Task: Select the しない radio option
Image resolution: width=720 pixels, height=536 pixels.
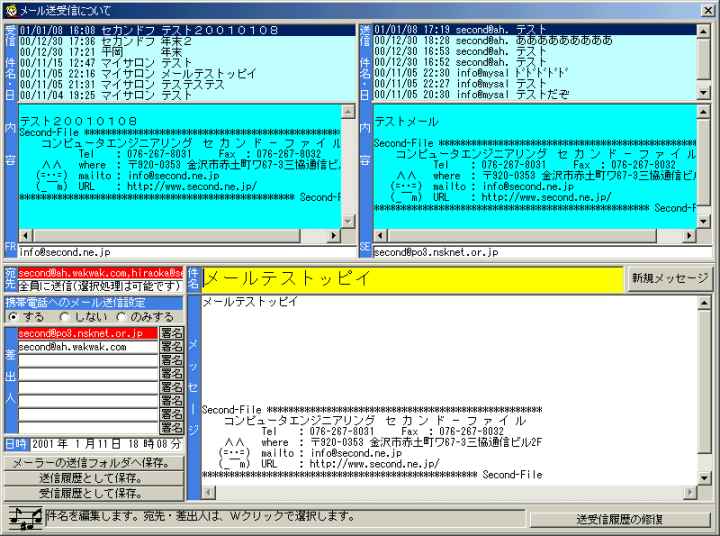Action: coord(64,316)
